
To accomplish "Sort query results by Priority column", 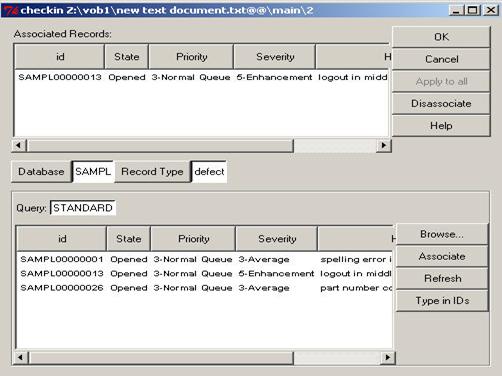I will (193, 239).
